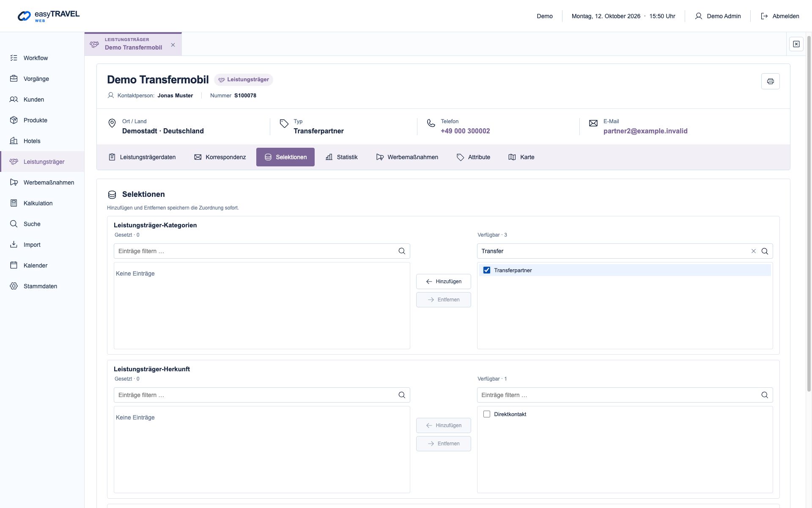812x508 pixels.
Task: Navigate to Hotels in sidebar
Action: pyautogui.click(x=42, y=141)
